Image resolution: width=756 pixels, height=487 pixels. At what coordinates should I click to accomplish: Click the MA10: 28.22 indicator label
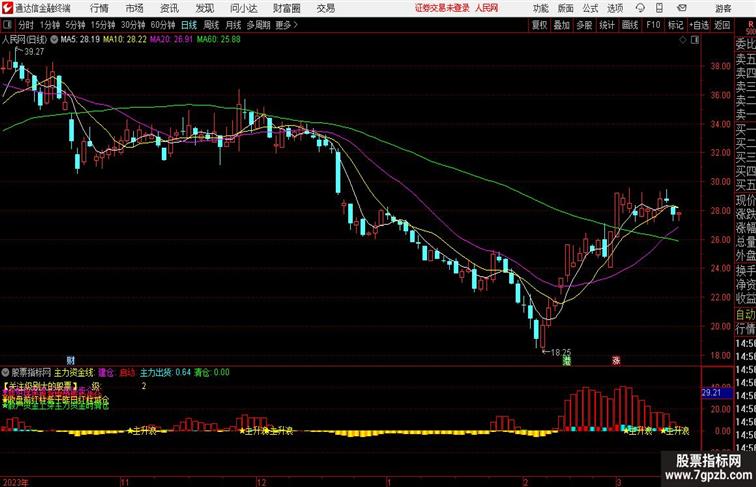pyautogui.click(x=124, y=40)
